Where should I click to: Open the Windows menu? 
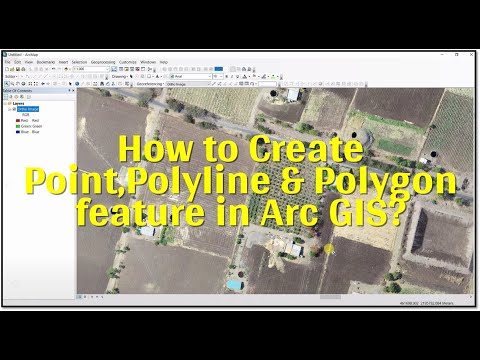[148, 62]
